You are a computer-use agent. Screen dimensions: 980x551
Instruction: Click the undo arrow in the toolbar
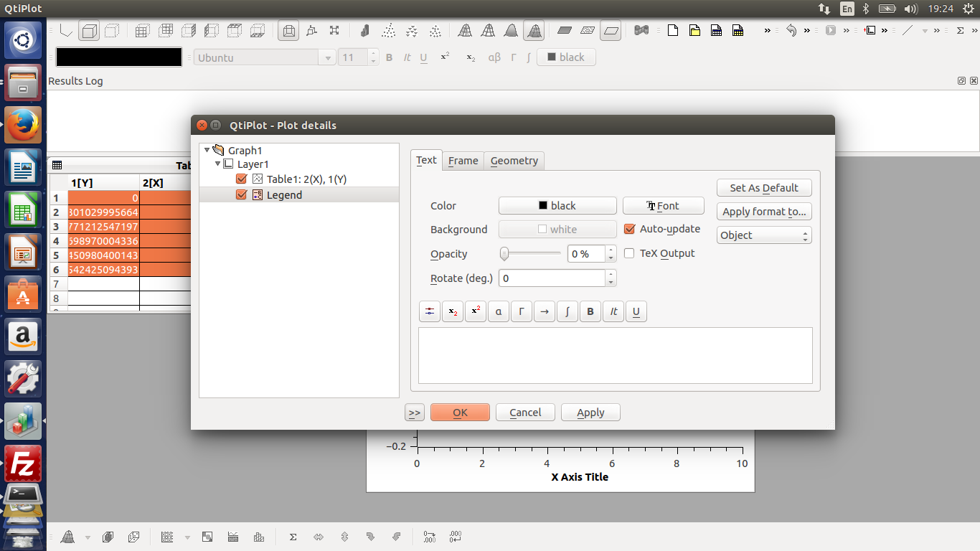(791, 31)
